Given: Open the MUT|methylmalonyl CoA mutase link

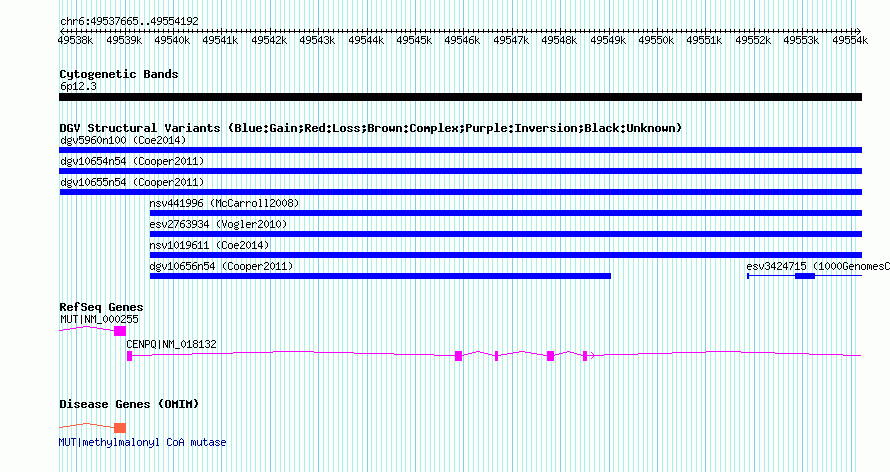Looking at the screenshot, I should pos(142,442).
